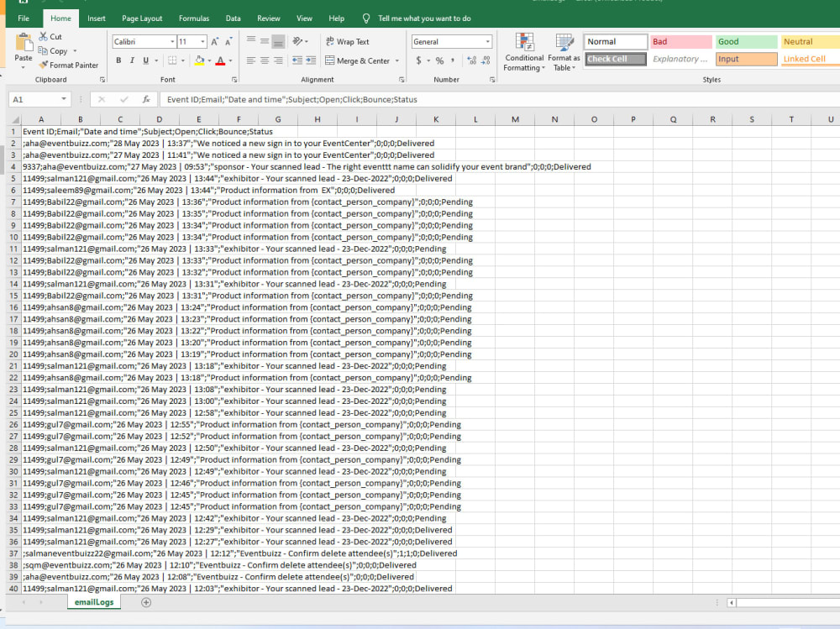Apply the Borders icon

pyautogui.click(x=172, y=60)
